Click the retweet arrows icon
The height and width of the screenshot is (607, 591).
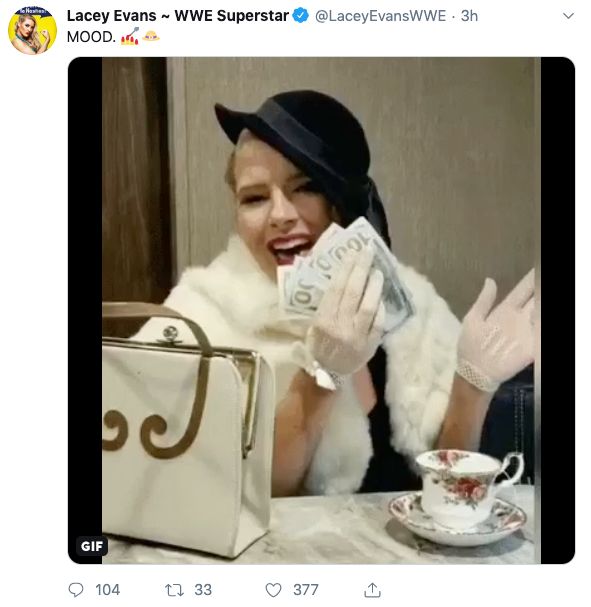point(174,590)
